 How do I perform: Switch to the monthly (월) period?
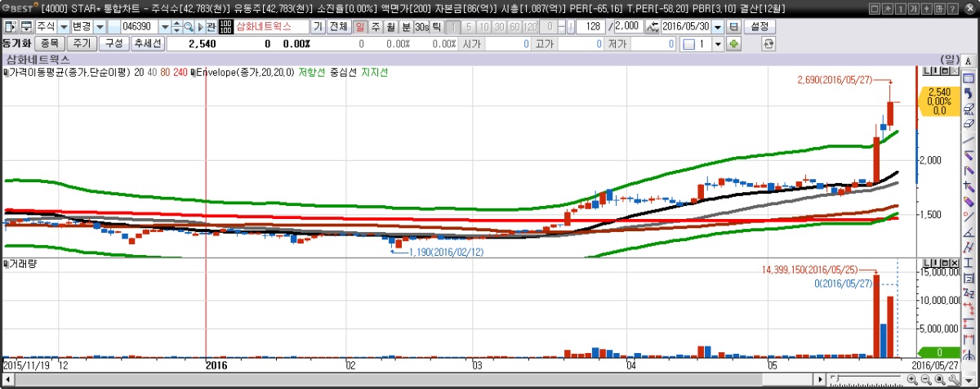click(x=390, y=27)
